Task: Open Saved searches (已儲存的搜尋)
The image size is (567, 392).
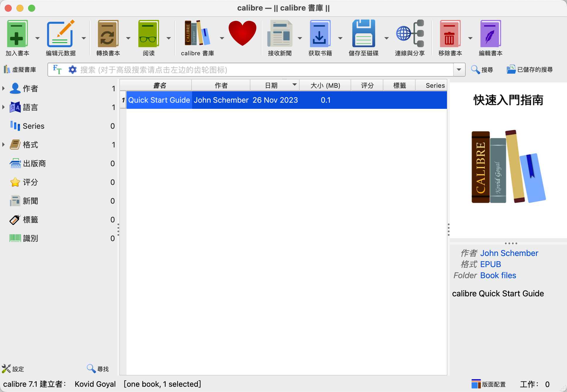Action: (530, 70)
